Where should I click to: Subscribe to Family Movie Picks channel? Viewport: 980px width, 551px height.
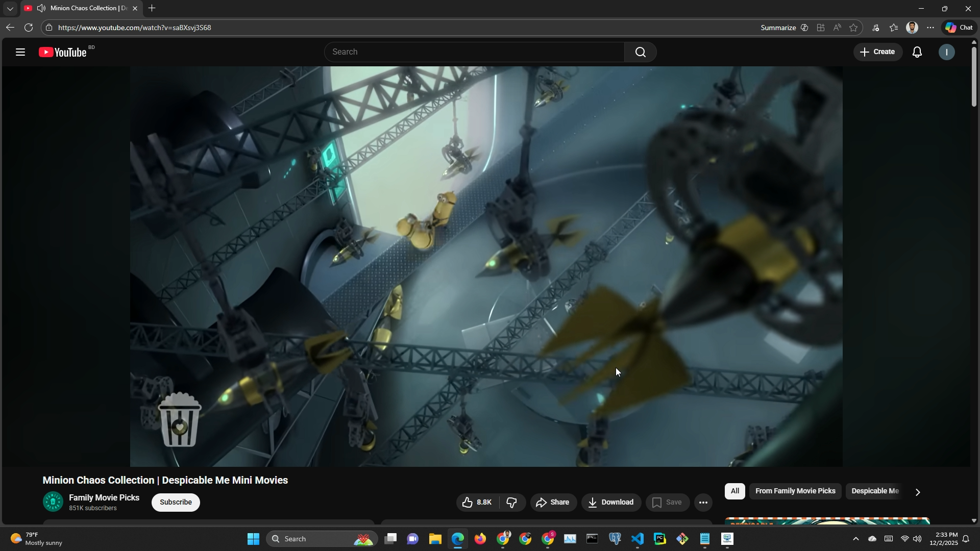[x=176, y=503]
